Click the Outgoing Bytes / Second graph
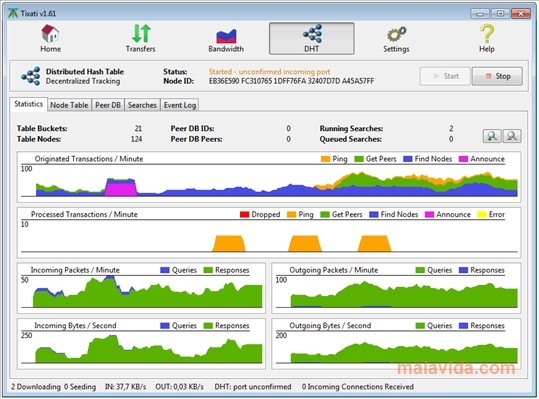Screen dimensions: 539x399 coord(396,344)
